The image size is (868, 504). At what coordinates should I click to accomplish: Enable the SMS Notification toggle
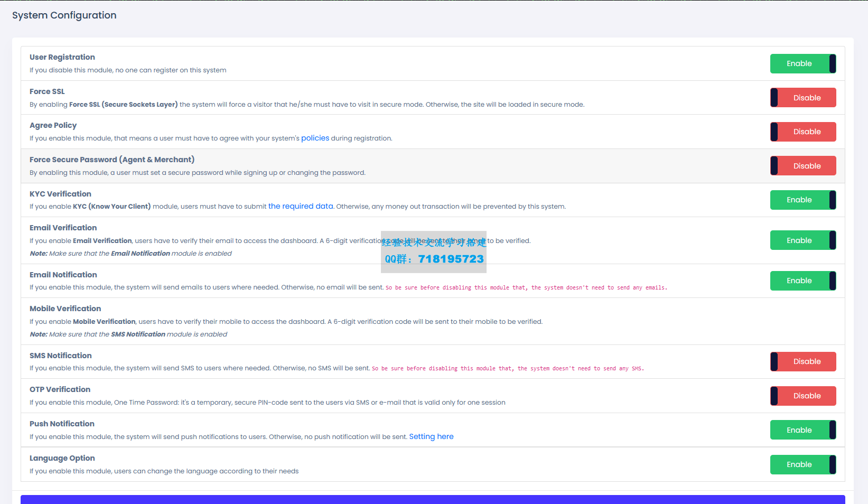802,361
